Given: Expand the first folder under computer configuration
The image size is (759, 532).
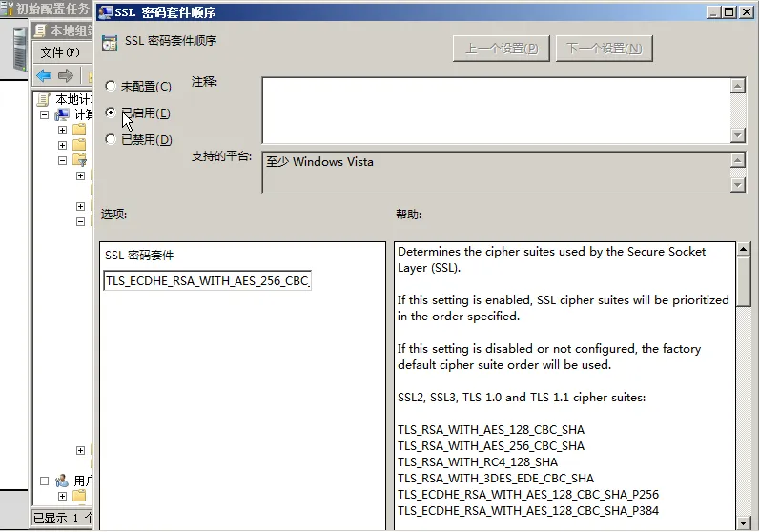Looking at the screenshot, I should click(62, 130).
